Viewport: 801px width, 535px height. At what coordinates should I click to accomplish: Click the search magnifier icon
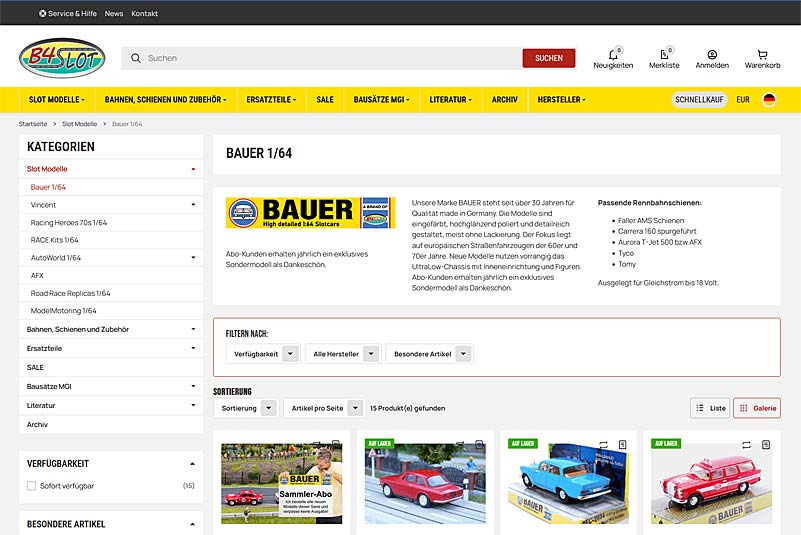[x=135, y=58]
